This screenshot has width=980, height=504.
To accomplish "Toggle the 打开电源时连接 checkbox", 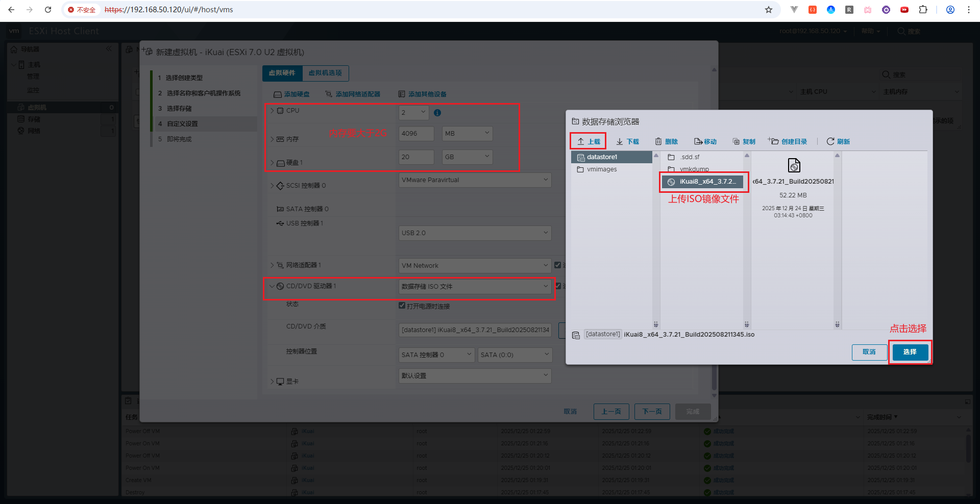I will point(402,306).
